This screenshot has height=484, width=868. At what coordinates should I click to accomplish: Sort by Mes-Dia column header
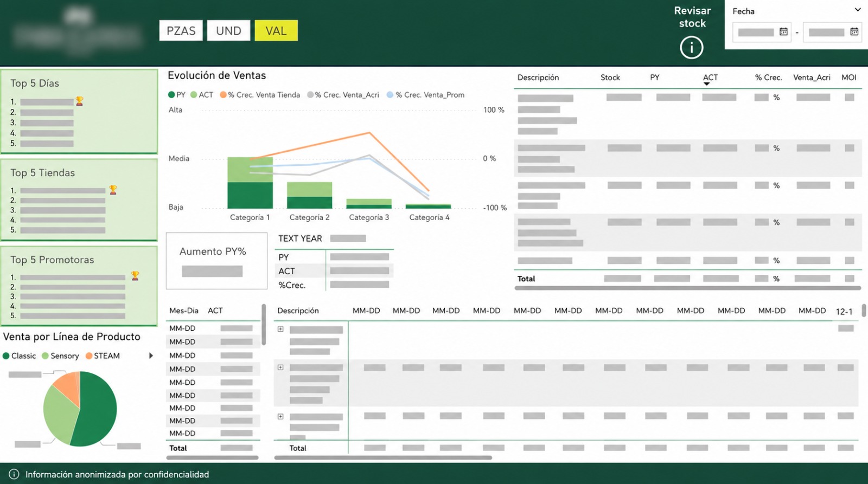pos(183,311)
